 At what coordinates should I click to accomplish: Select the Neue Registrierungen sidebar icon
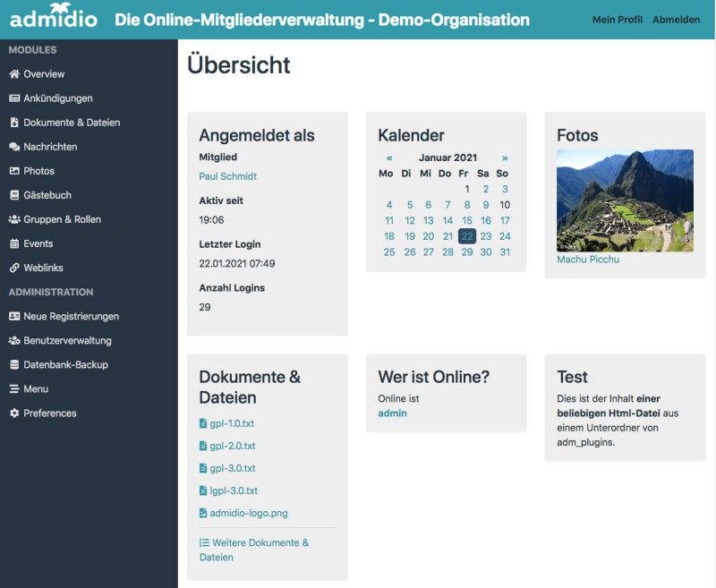click(13, 316)
